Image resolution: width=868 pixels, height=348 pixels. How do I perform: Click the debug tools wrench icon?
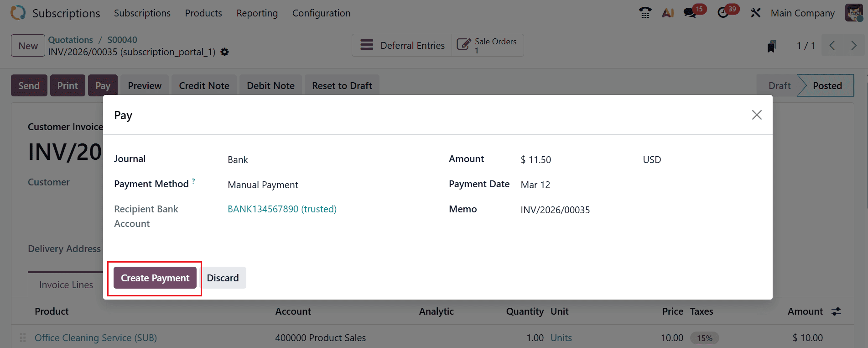coord(755,13)
